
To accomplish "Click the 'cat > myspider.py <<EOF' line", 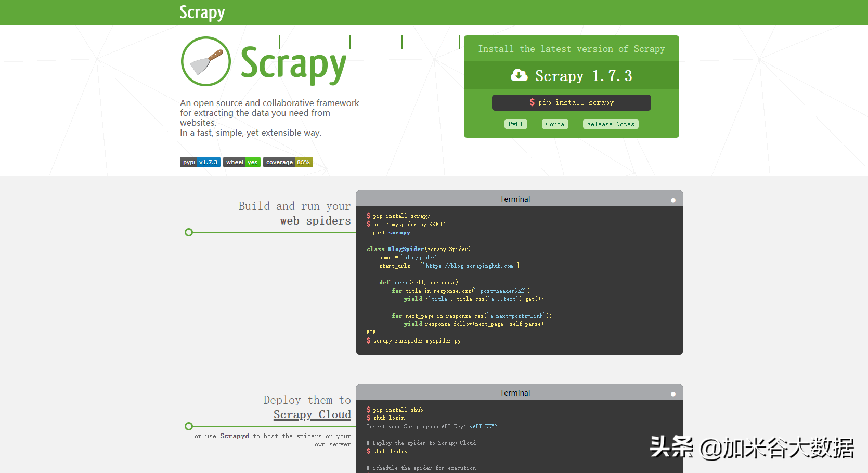I will [406, 225].
